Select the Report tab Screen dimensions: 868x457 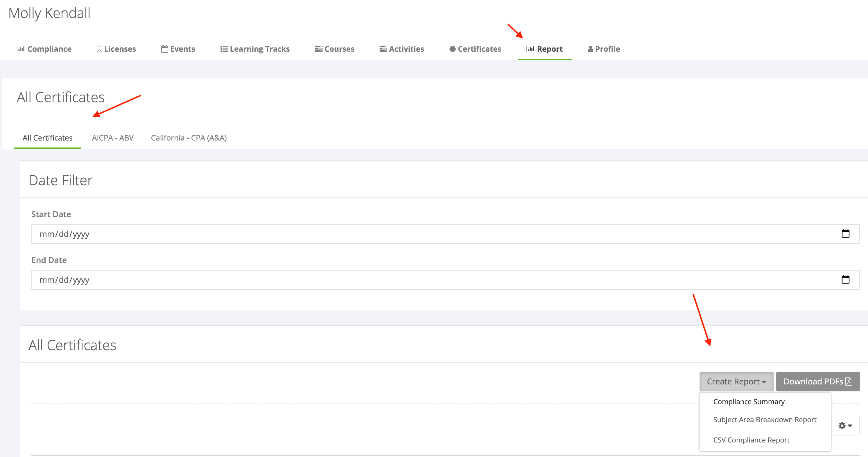click(x=544, y=49)
